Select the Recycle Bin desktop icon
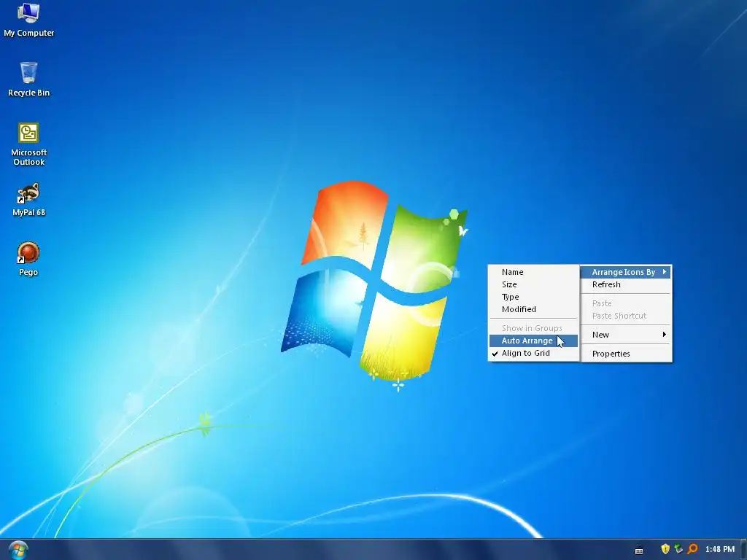747x560 pixels. [x=28, y=79]
